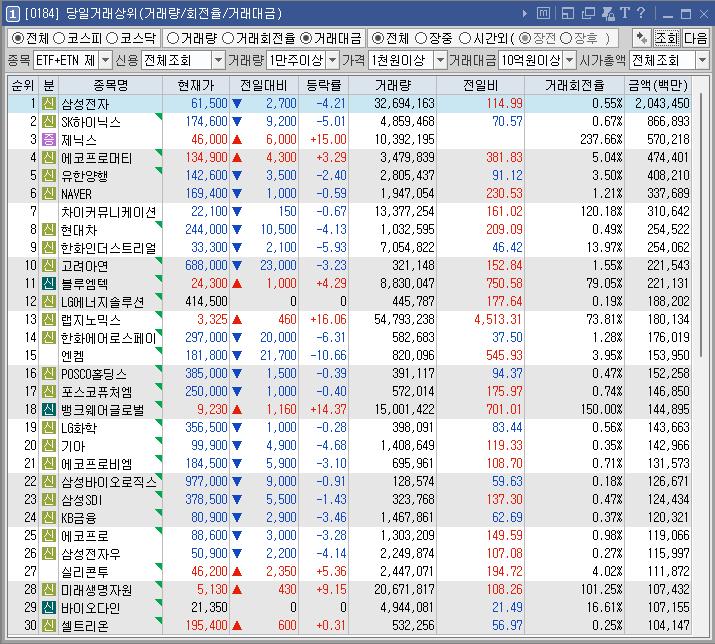Image resolution: width=715 pixels, height=644 pixels.
Task: Click the screen number 1 icon
Action: [x=12, y=14]
